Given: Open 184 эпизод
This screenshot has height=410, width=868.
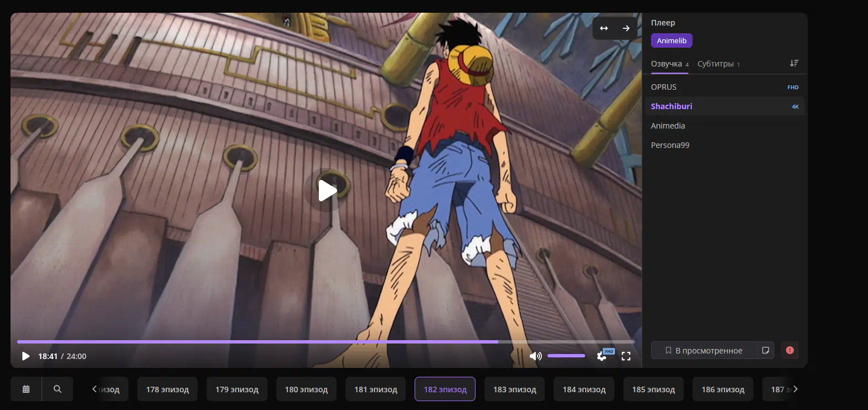Looking at the screenshot, I should pos(584,389).
